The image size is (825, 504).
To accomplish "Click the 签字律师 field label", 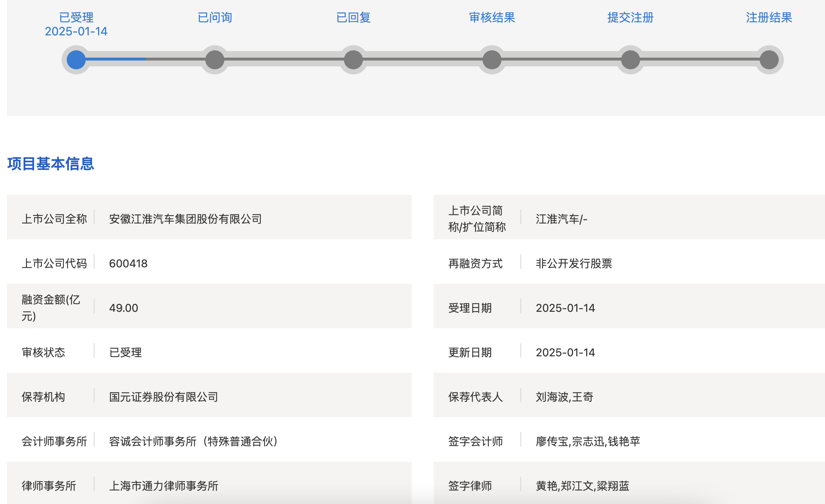I will 470,486.
